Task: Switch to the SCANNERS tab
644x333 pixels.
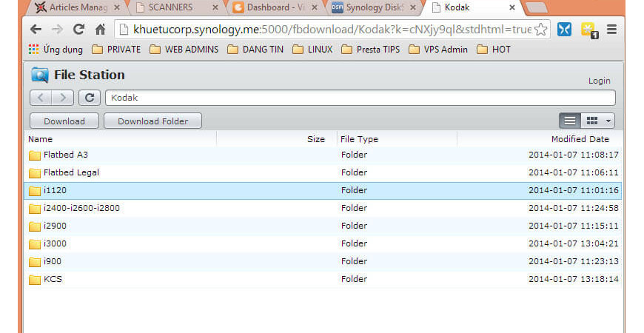Action: pyautogui.click(x=175, y=7)
